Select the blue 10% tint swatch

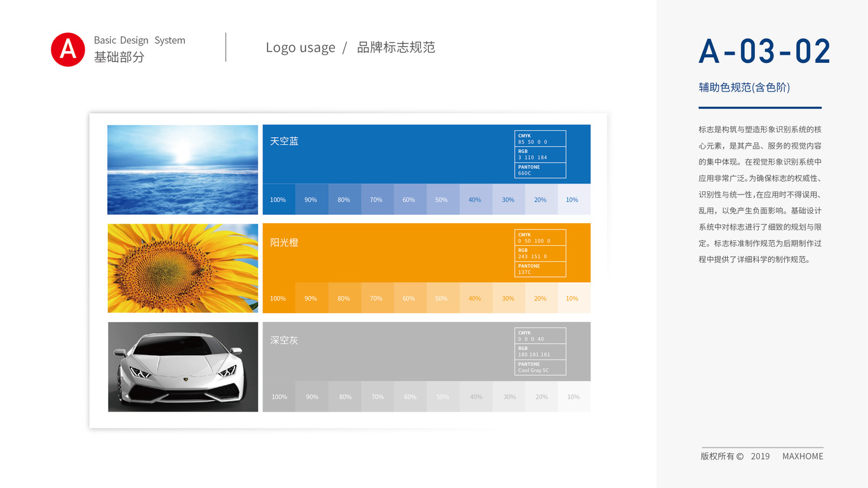click(x=574, y=200)
